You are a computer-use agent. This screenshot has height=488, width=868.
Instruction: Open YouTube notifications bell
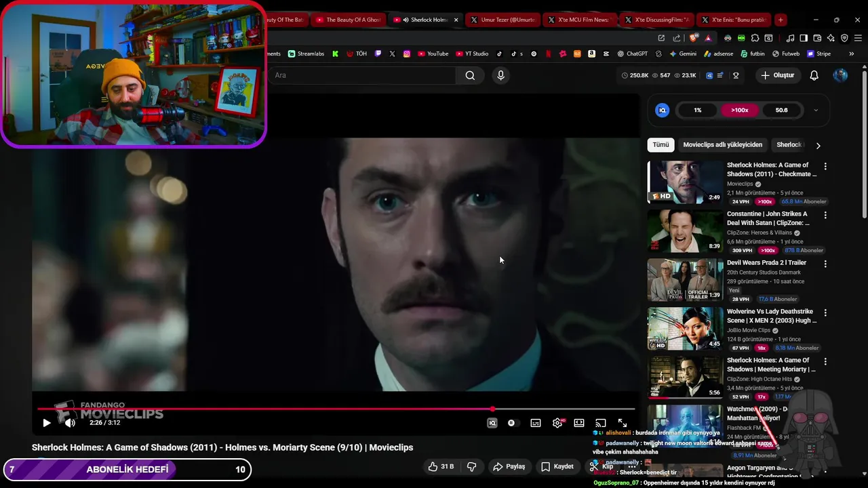(x=814, y=75)
